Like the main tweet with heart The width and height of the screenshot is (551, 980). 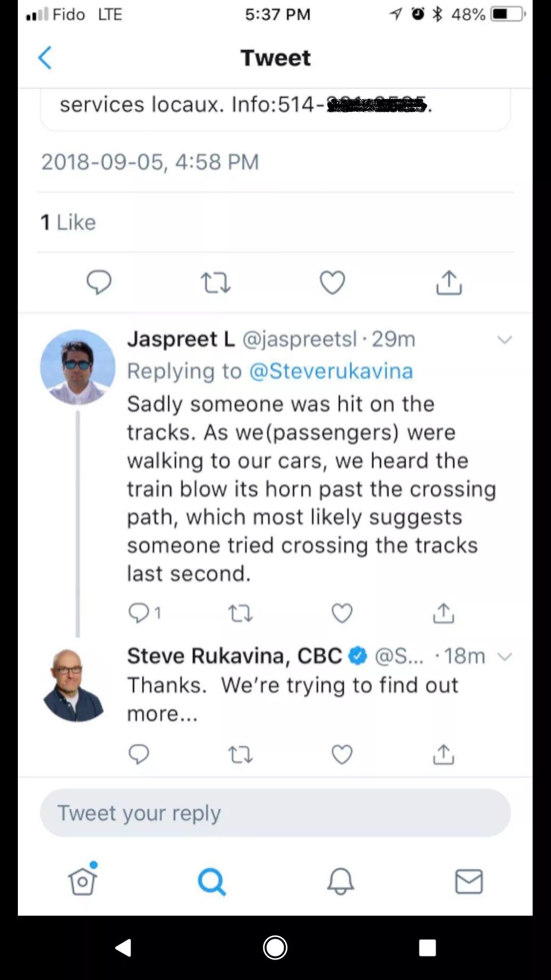332,282
